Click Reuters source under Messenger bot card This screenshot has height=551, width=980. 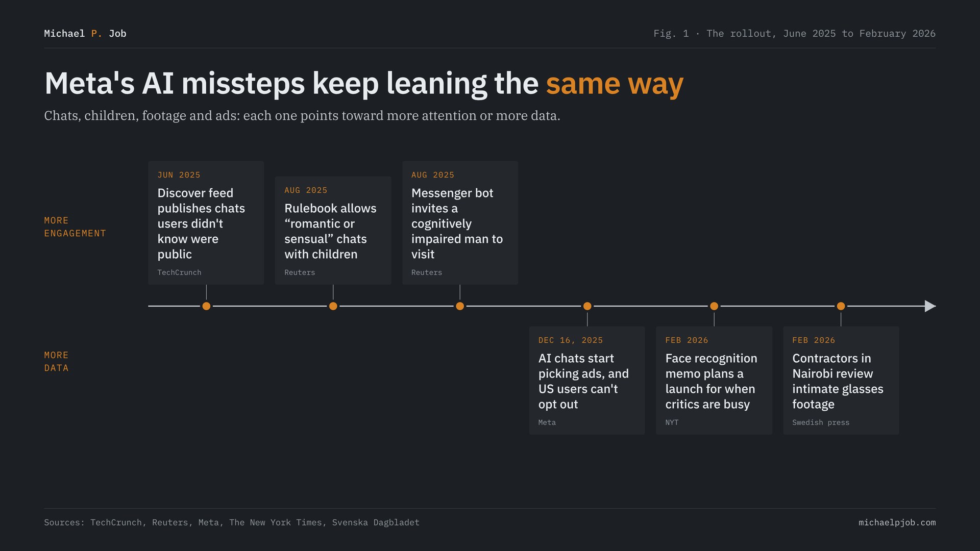[x=427, y=272]
